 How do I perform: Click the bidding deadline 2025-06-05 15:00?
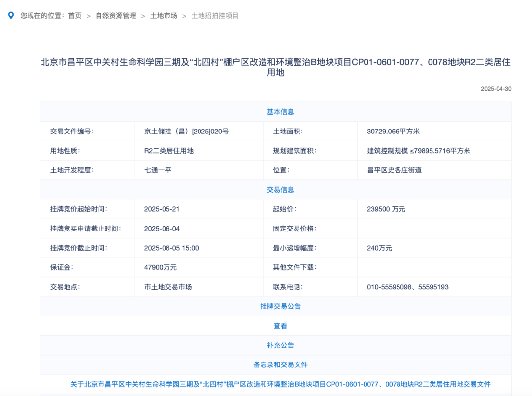click(x=171, y=248)
